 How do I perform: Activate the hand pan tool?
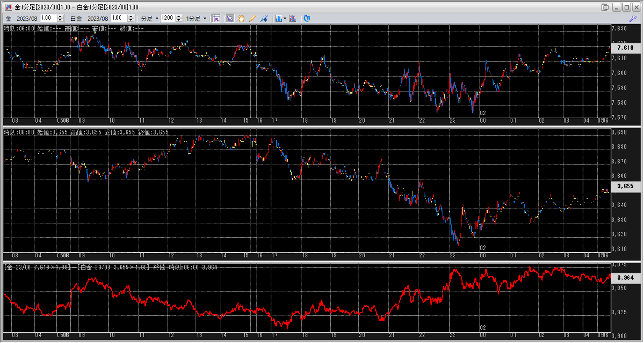point(241,18)
